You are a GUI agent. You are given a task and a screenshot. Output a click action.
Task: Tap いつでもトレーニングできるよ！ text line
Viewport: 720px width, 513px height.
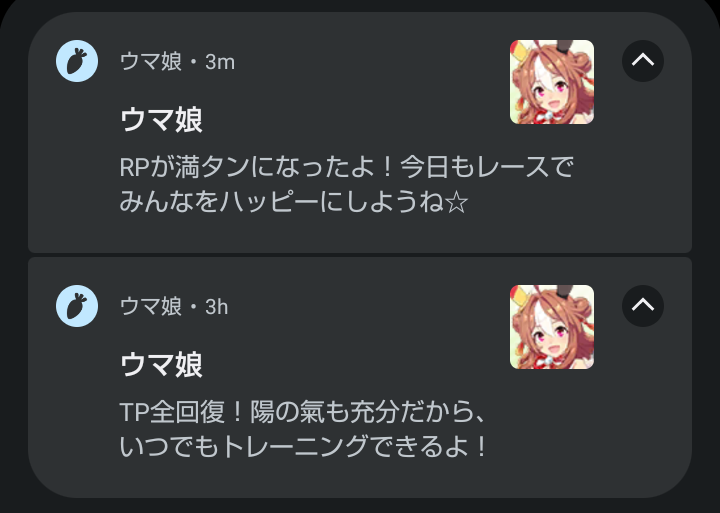tap(303, 446)
